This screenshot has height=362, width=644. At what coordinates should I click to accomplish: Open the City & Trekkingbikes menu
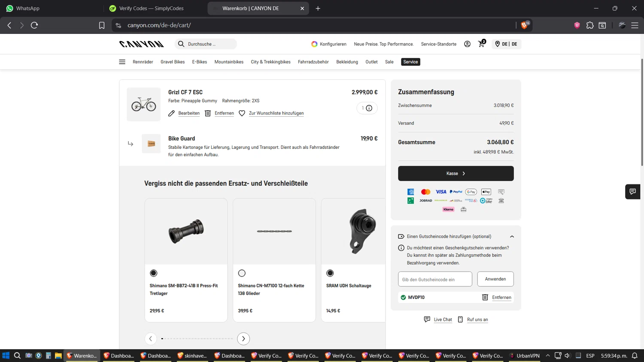click(271, 62)
